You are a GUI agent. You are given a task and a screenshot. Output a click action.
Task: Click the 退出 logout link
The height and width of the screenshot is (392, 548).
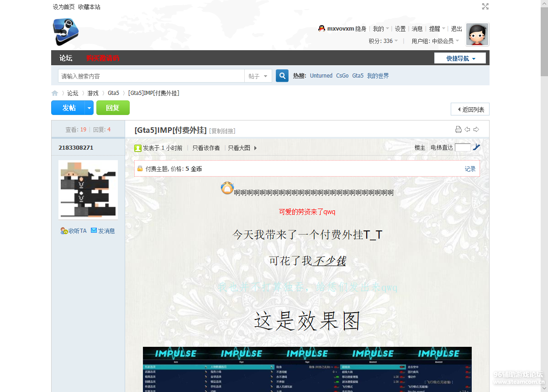tap(457, 29)
